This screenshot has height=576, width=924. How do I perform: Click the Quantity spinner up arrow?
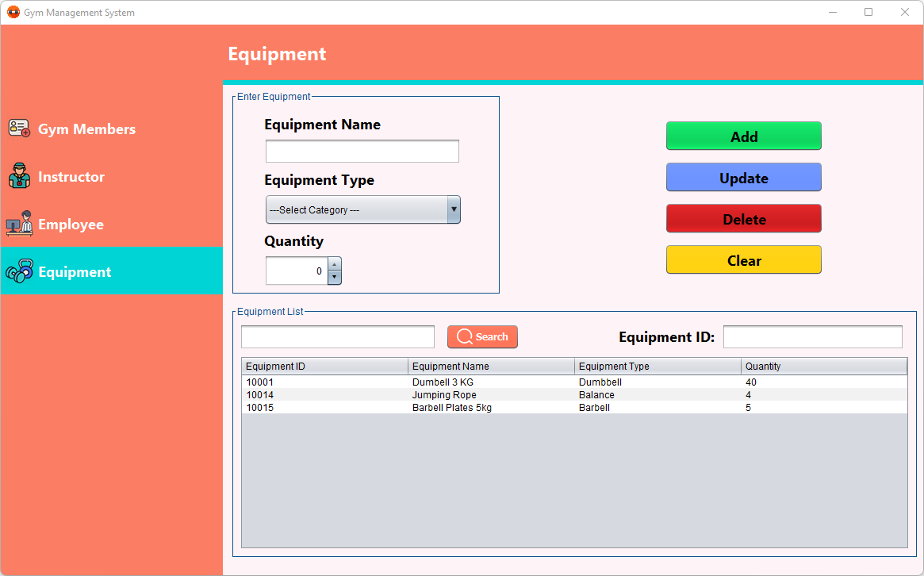[335, 265]
